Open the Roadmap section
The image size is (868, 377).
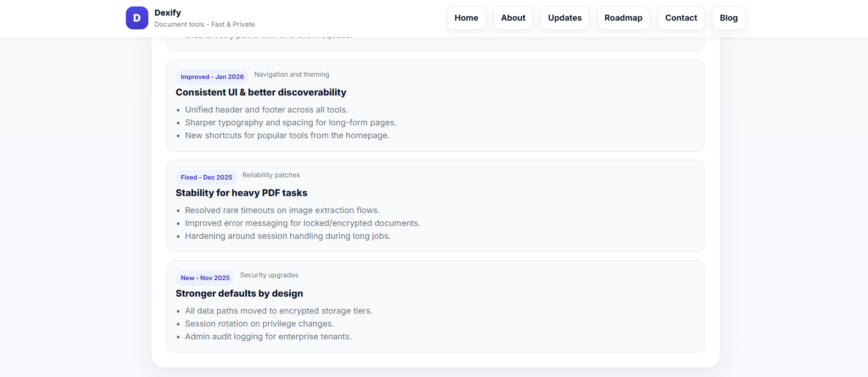(x=623, y=17)
